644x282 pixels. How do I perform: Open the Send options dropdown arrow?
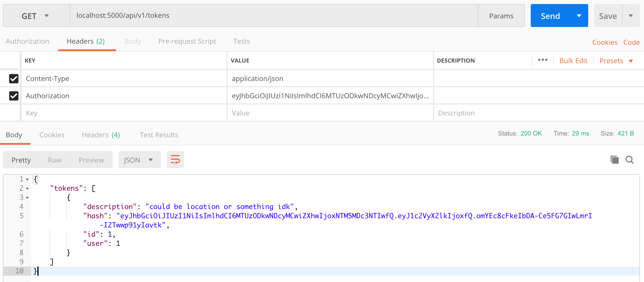(579, 16)
